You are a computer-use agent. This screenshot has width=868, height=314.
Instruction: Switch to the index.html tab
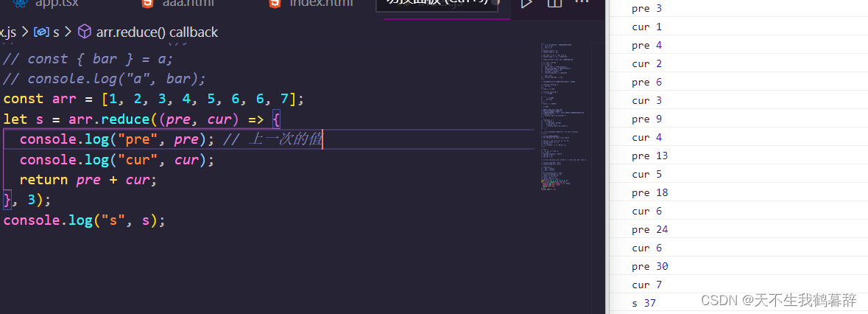point(321,4)
